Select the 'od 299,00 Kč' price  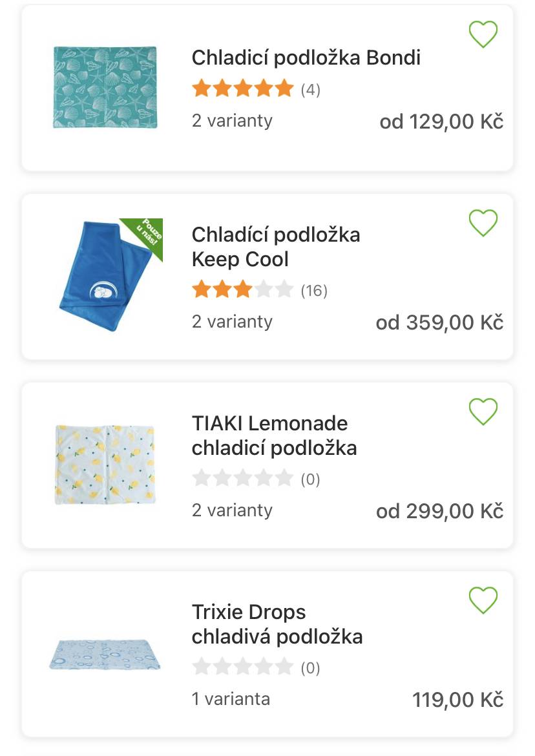pyautogui.click(x=439, y=511)
